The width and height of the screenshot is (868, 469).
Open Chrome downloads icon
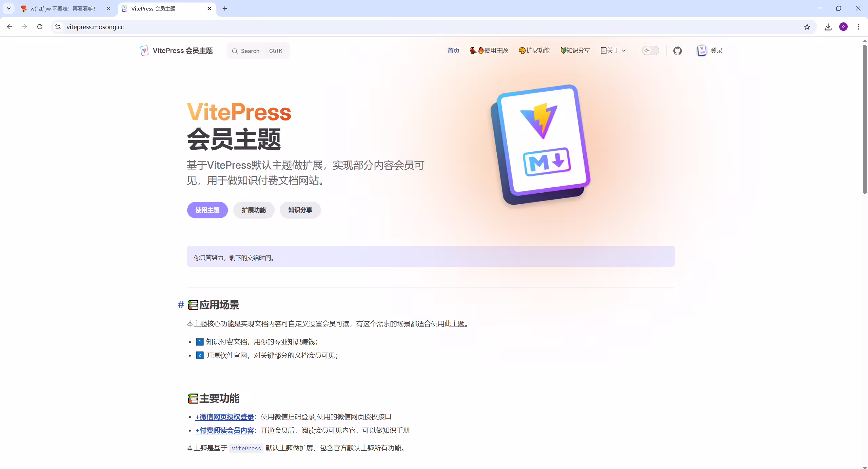click(x=828, y=27)
